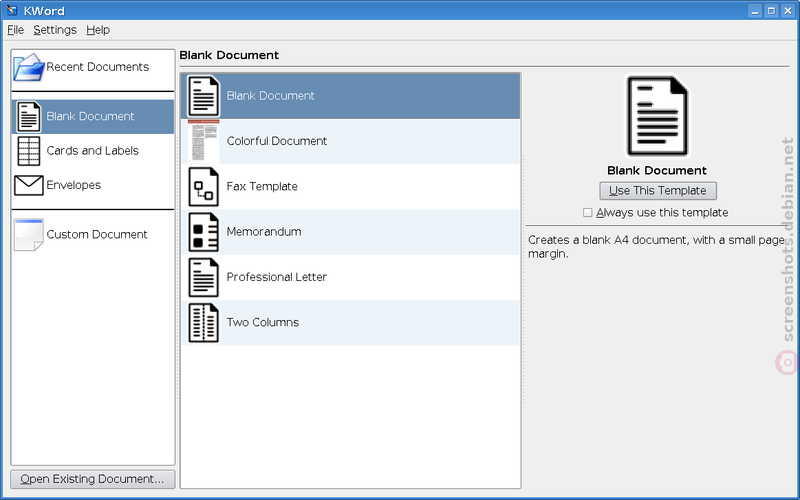800x500 pixels.
Task: Choose Two Columns template label
Action: coord(263,322)
